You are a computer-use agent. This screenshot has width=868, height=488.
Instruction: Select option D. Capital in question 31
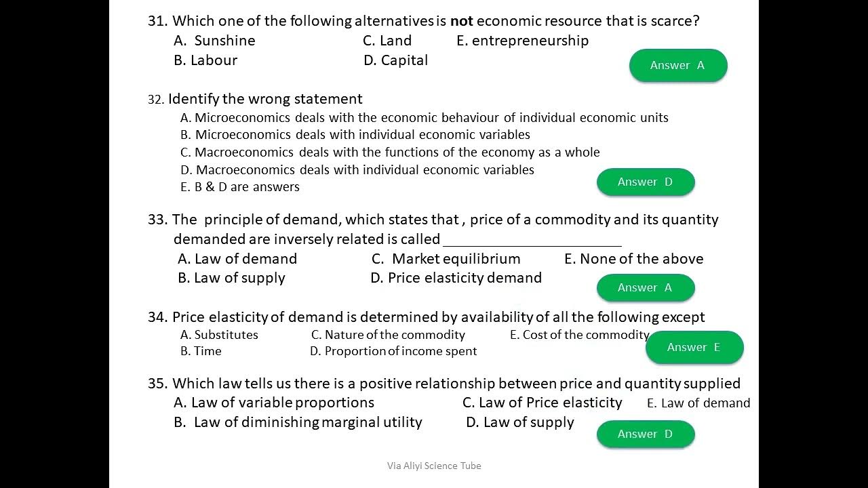tap(395, 60)
